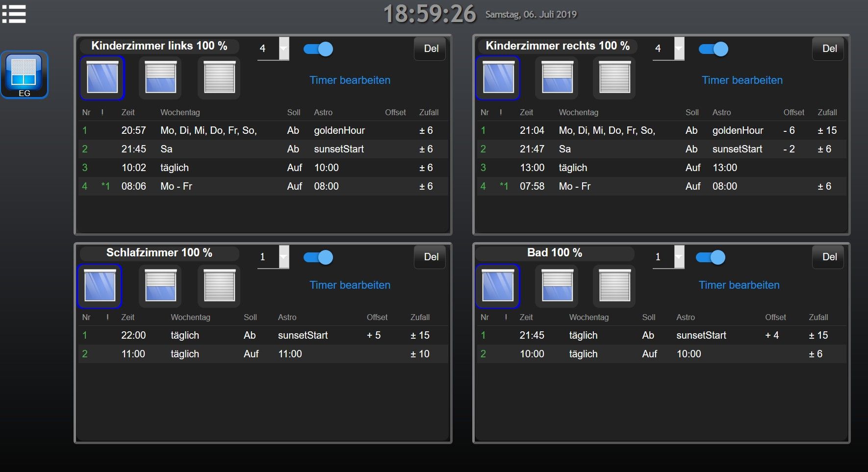The image size is (868, 472).
Task: Open the EG floor view icon
Action: (x=24, y=75)
